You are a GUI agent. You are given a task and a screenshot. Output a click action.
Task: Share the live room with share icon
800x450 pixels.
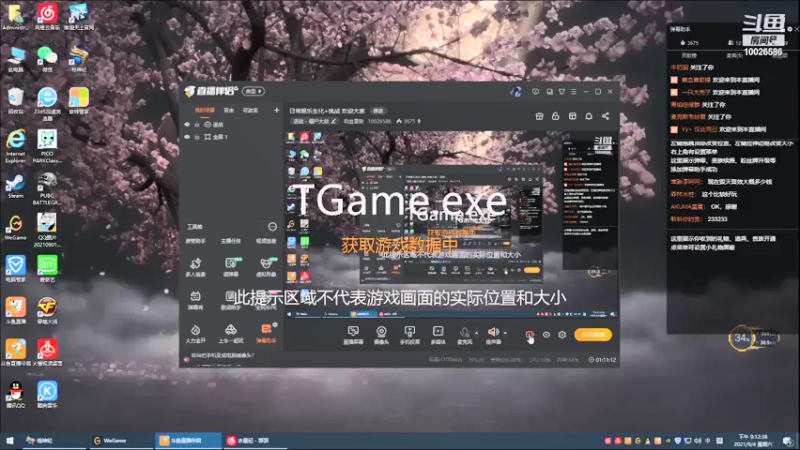pyautogui.click(x=605, y=116)
